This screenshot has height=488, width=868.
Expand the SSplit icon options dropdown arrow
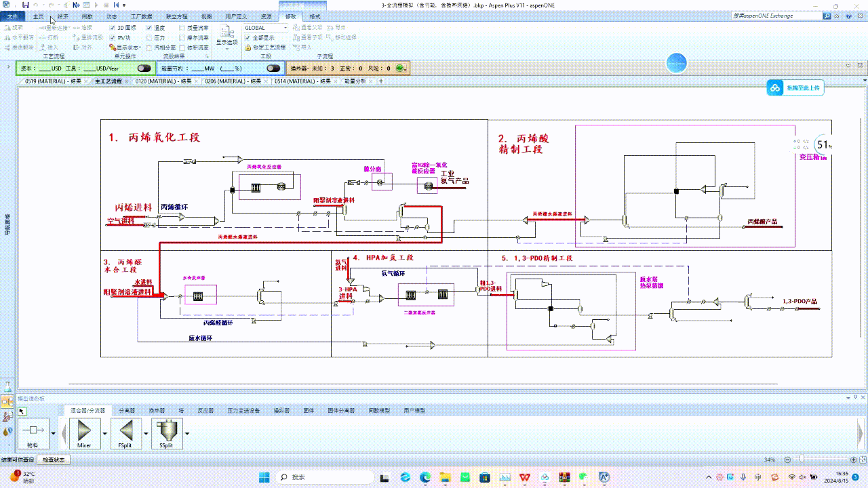click(x=187, y=433)
